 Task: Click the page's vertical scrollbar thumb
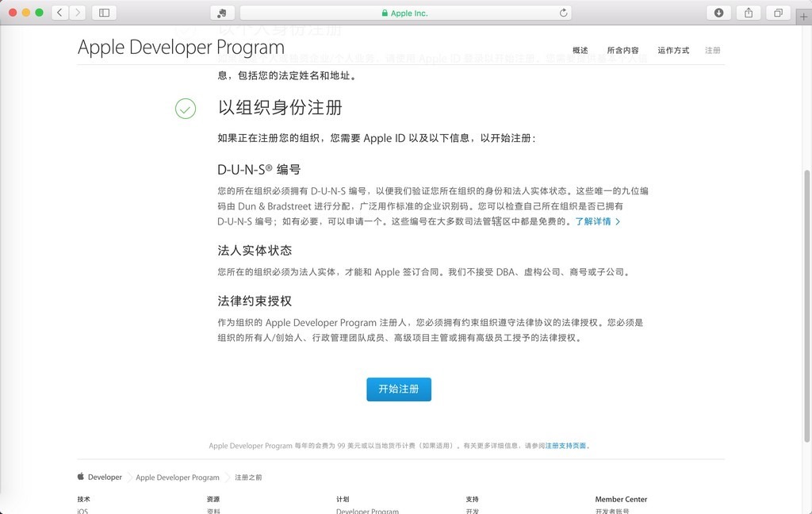[x=806, y=306]
